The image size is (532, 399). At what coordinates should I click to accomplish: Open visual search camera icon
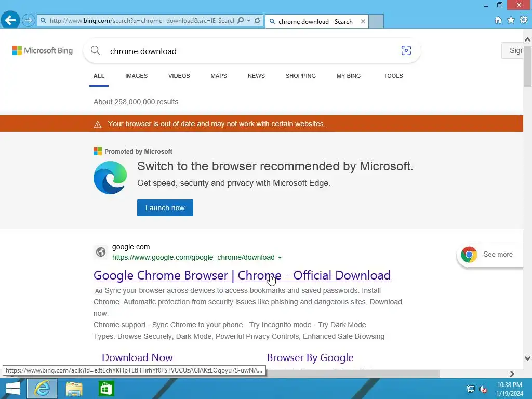[406, 50]
